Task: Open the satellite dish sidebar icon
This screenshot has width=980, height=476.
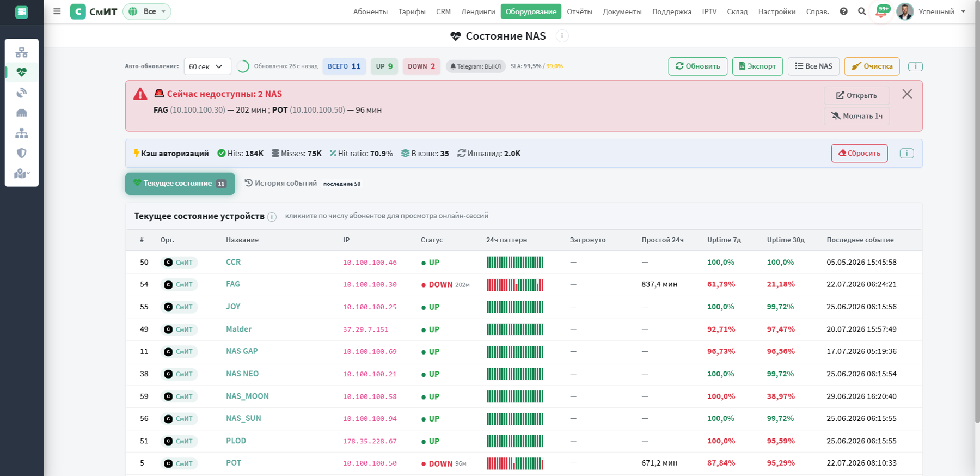Action: 22,93
